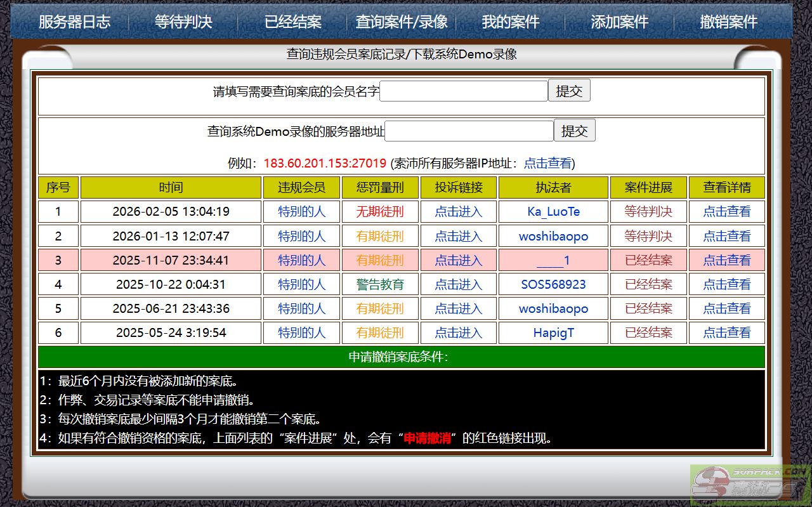Screen dimensions: 812x507
Task: Open 点击查看 link for server IP list
Action: pyautogui.click(x=547, y=163)
